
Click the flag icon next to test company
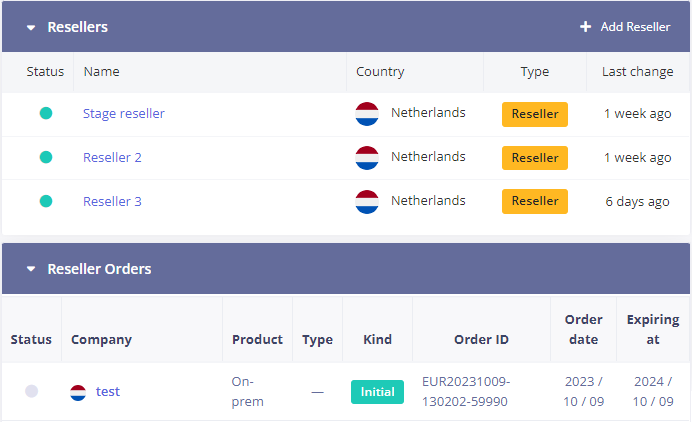(78, 392)
